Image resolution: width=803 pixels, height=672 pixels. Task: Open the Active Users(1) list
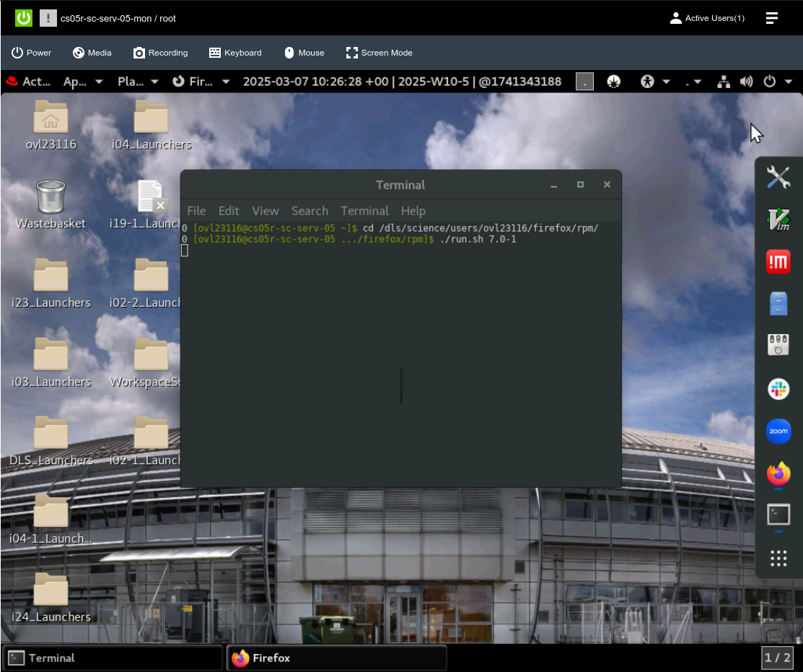coord(707,18)
